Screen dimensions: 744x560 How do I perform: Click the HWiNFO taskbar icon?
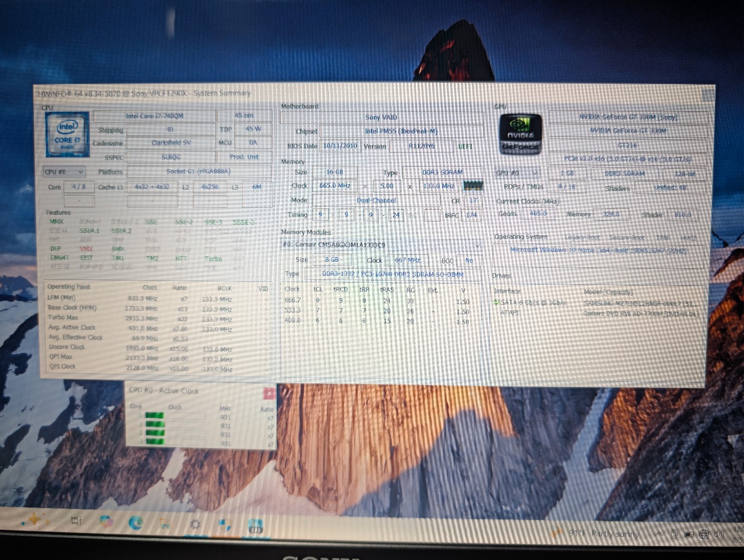[255, 526]
